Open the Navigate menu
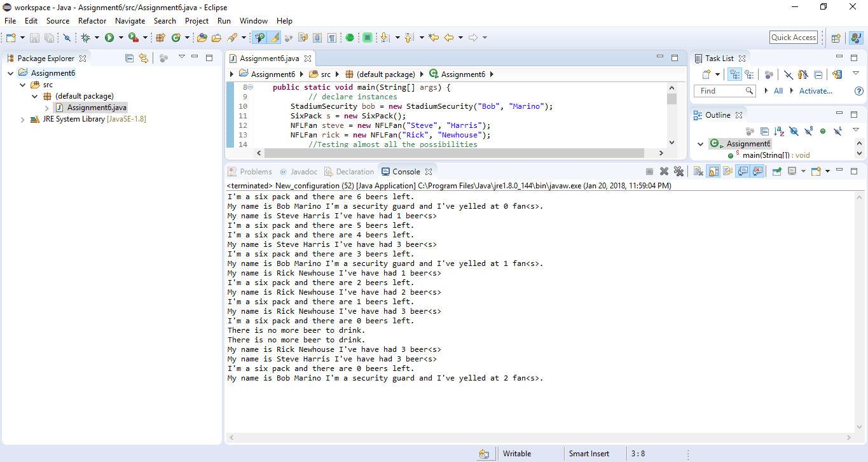Viewport: 868px width, 462px height. point(130,21)
